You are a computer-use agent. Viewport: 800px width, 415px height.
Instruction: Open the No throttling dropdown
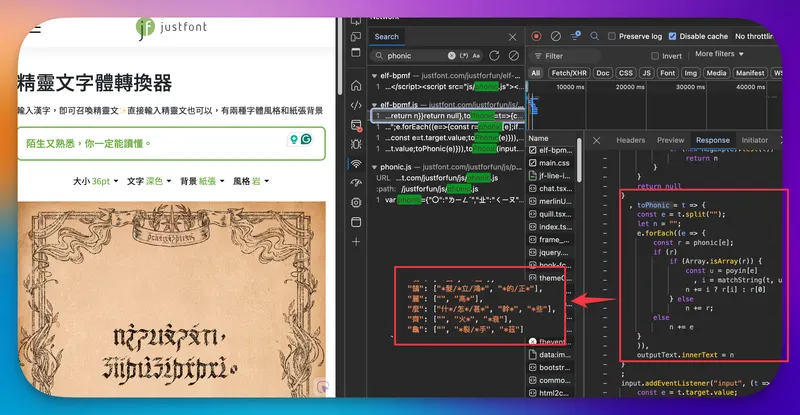[755, 36]
